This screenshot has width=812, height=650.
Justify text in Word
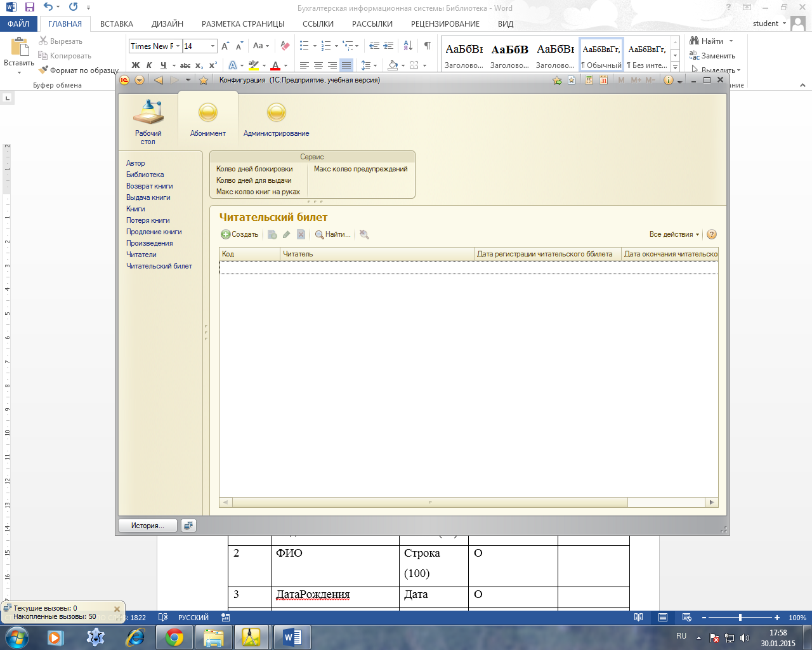[x=346, y=65]
